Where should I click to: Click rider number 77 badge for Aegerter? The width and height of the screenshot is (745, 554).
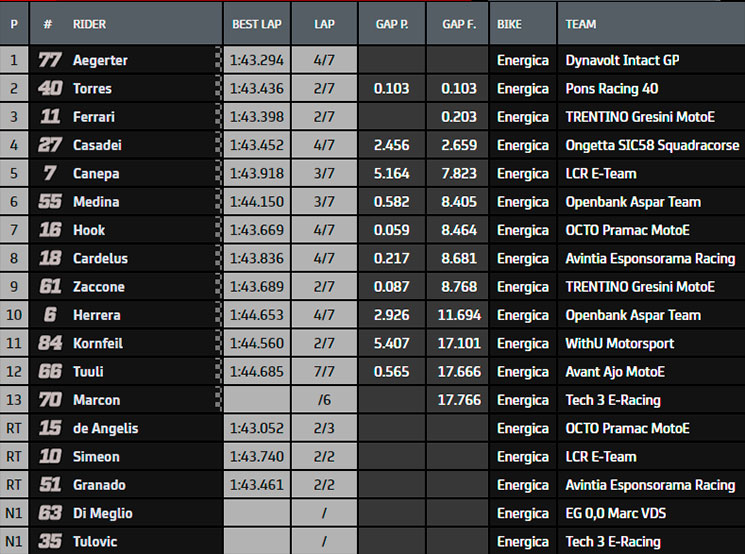(50, 60)
